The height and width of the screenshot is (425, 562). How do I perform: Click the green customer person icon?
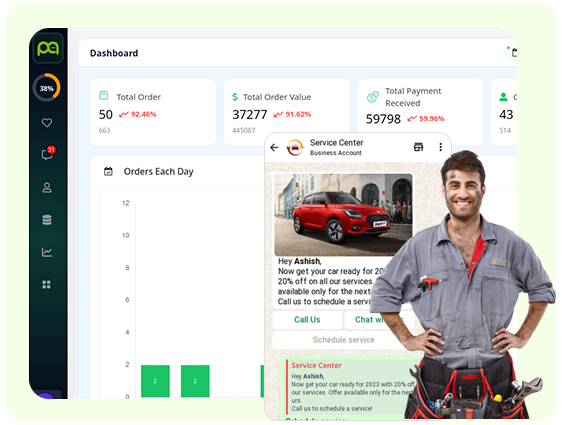pos(503,97)
